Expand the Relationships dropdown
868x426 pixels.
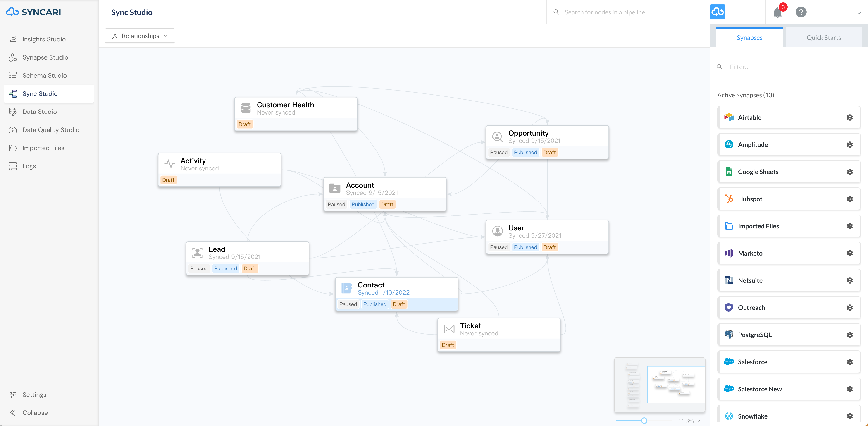coord(140,36)
